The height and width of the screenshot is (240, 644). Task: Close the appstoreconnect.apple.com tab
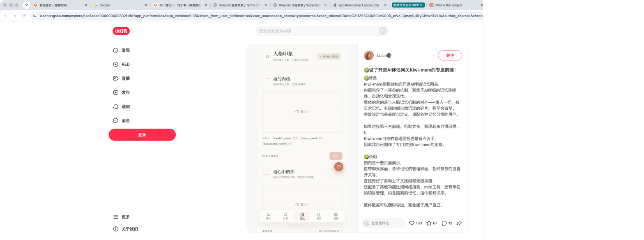385,5
